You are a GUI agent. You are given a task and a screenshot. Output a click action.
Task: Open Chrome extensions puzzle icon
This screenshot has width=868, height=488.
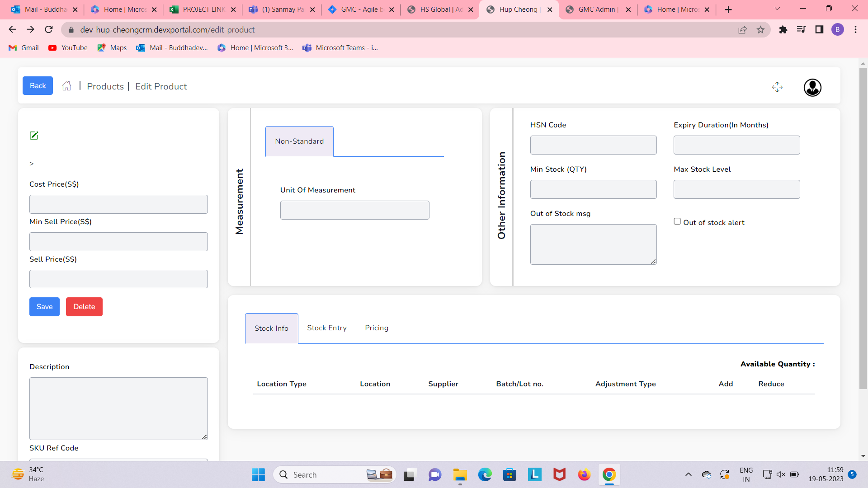click(x=783, y=30)
